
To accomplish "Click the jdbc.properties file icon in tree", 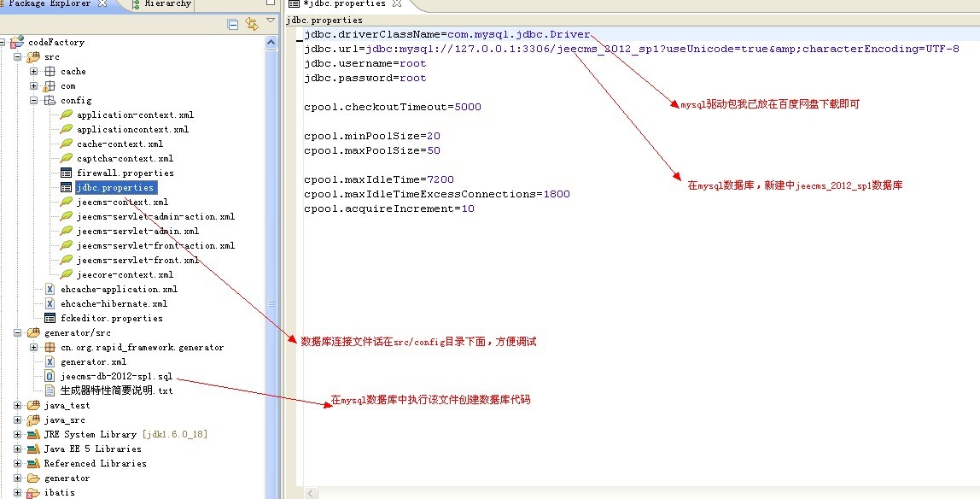I will [x=66, y=187].
